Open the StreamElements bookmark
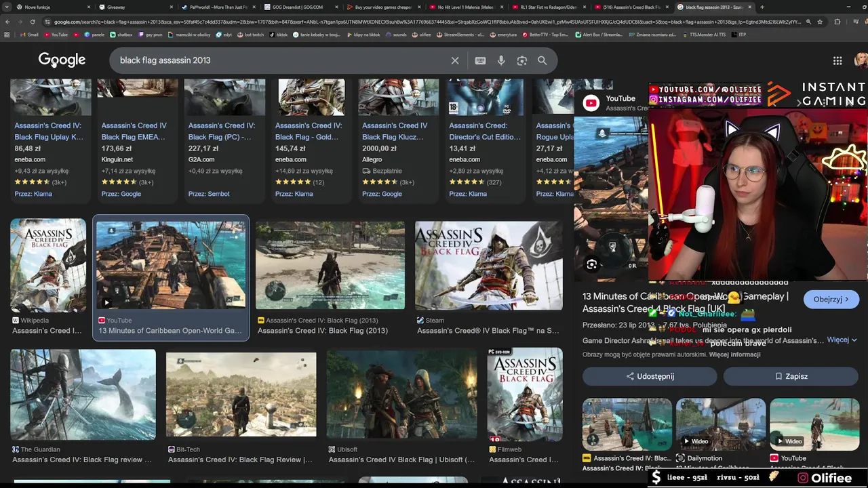 point(460,35)
